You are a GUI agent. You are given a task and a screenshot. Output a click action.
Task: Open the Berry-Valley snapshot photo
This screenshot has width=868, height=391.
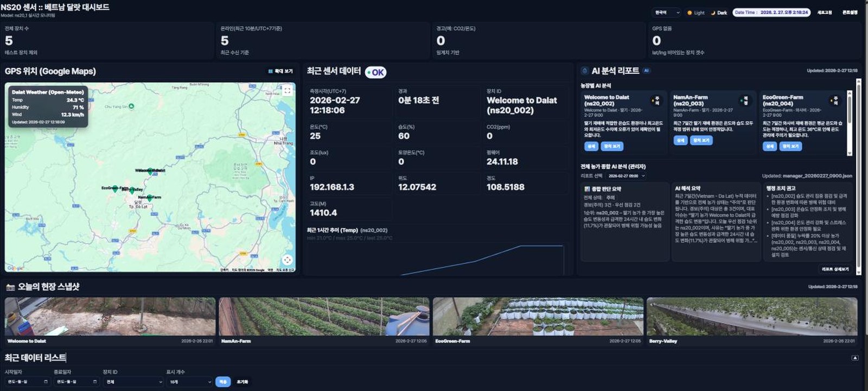coord(752,317)
